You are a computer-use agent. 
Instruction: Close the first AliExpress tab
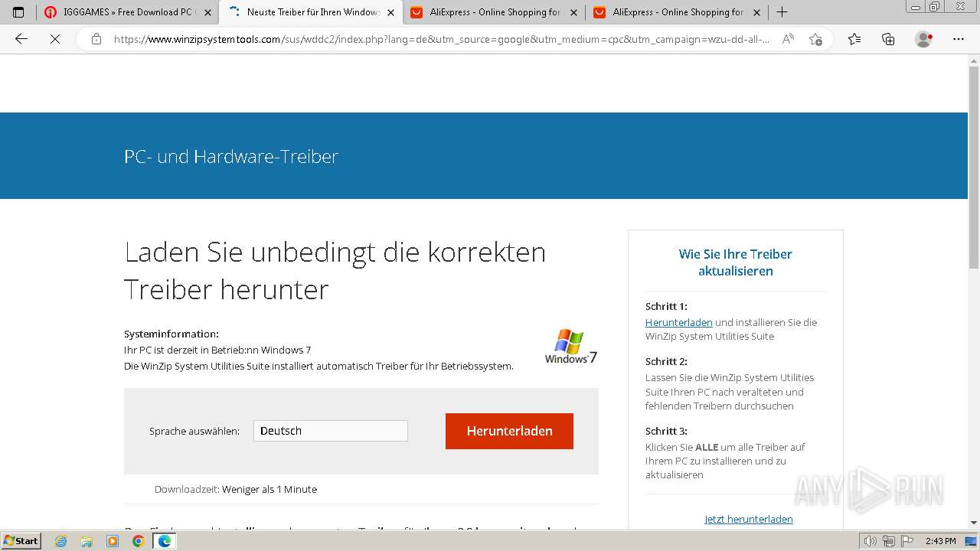click(x=573, y=12)
